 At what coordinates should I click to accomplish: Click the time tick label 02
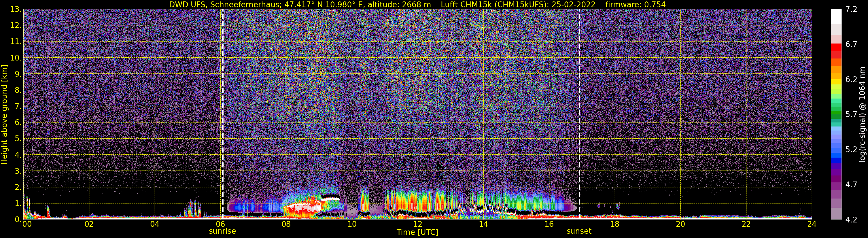tap(89, 224)
